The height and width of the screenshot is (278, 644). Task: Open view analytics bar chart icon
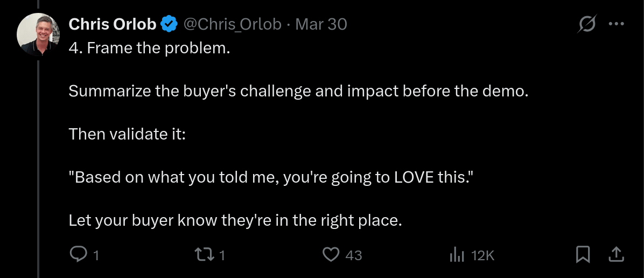tap(457, 254)
